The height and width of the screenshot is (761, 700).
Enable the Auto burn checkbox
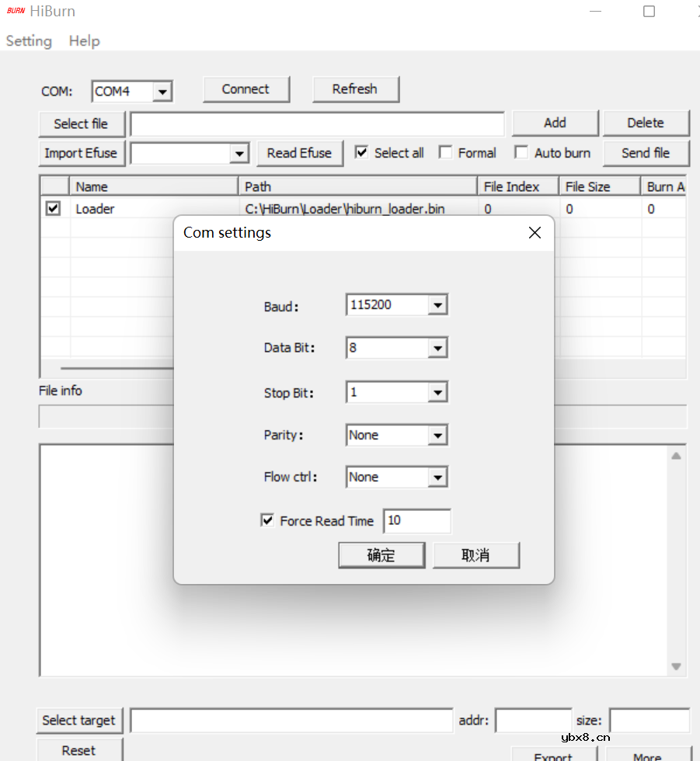(521, 153)
